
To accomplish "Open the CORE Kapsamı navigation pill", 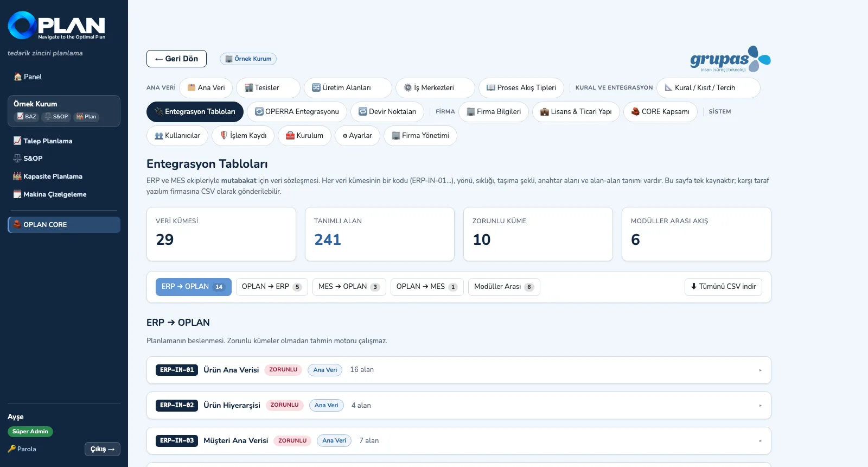I will pos(660,112).
